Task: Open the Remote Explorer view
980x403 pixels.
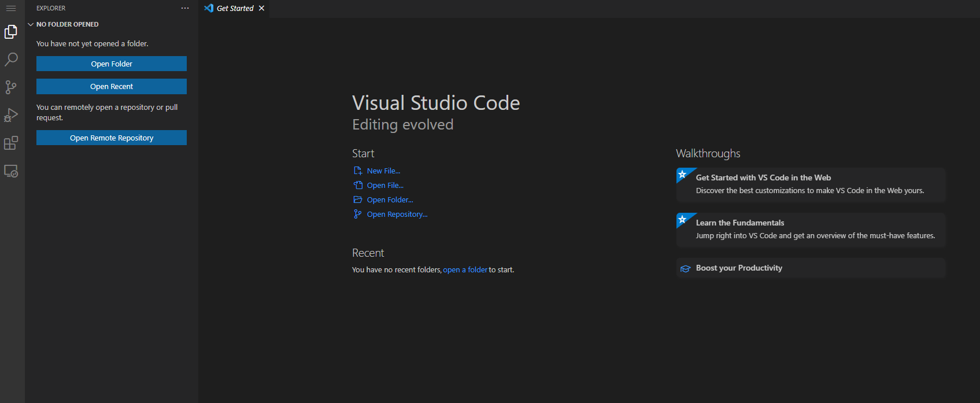Action: coord(11,171)
